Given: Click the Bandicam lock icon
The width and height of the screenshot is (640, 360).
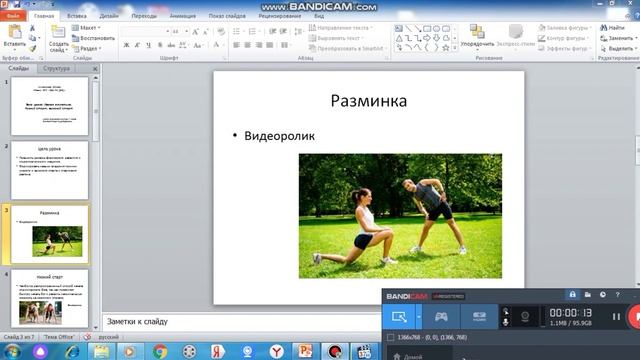Looking at the screenshot, I should (x=573, y=294).
